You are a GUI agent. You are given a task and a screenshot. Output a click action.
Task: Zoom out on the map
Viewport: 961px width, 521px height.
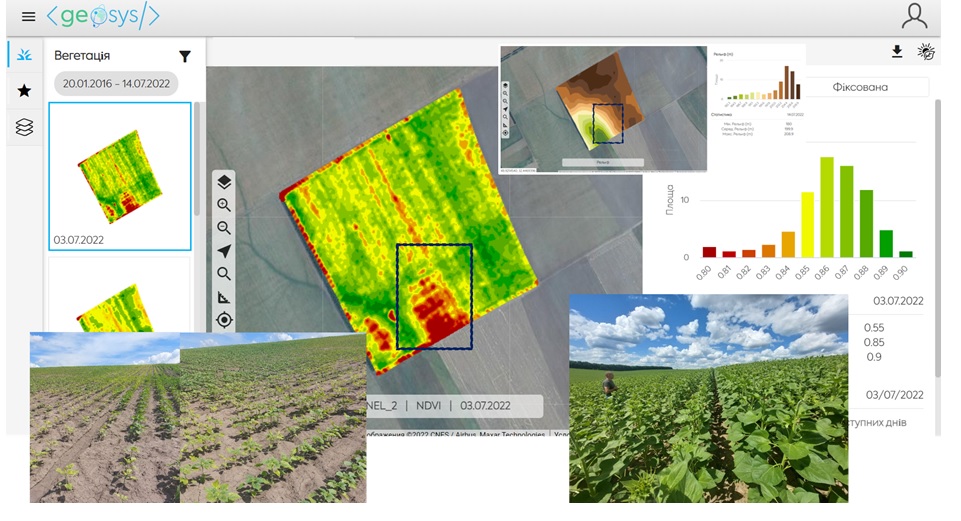coord(224,228)
